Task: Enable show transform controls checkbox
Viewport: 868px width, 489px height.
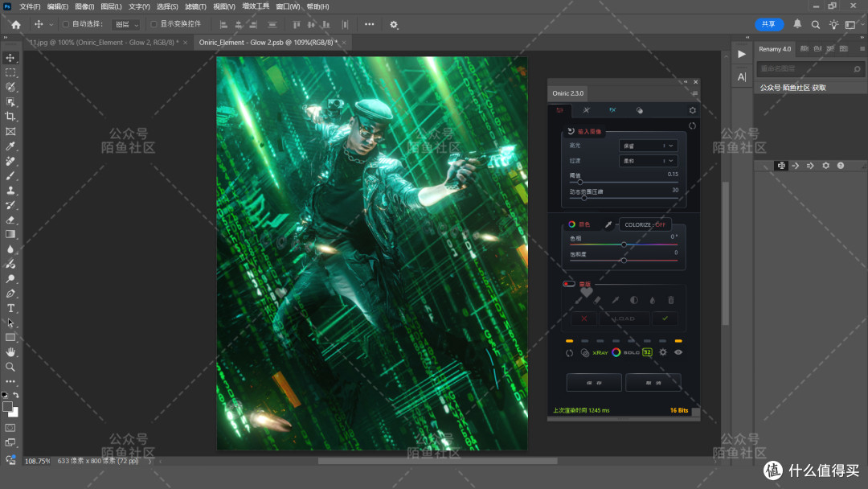Action: [x=154, y=24]
